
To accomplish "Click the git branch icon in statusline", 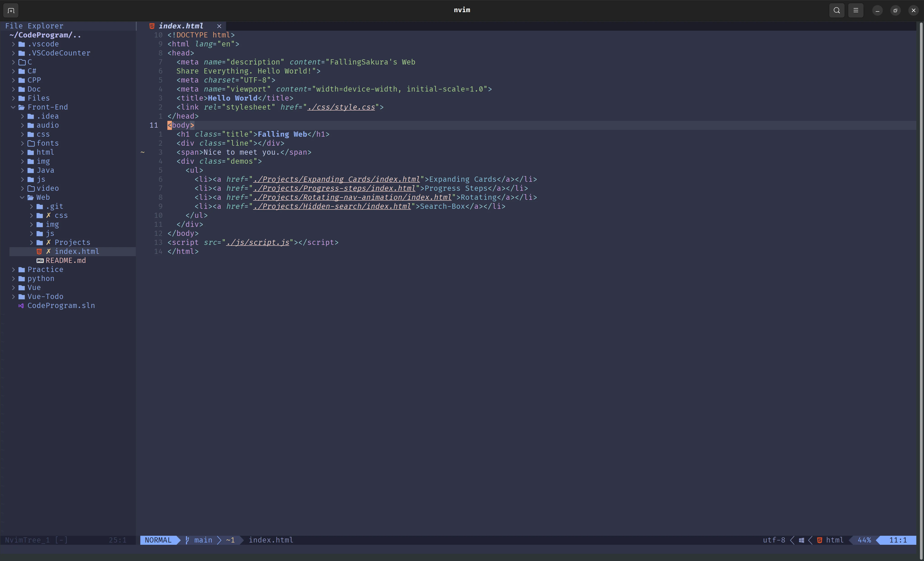I will pos(187,540).
